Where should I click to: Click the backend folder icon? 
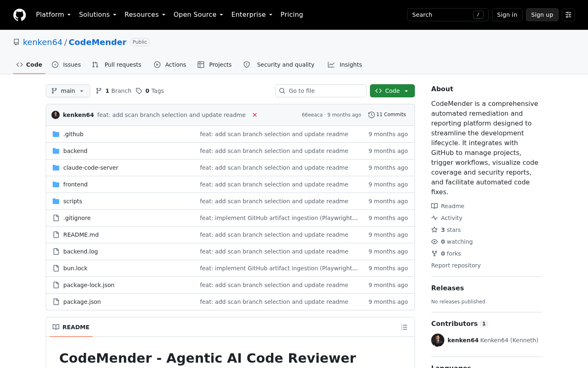point(56,151)
